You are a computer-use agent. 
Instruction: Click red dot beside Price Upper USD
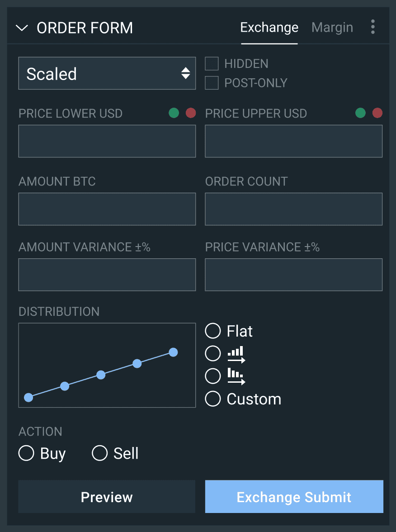[x=377, y=113]
